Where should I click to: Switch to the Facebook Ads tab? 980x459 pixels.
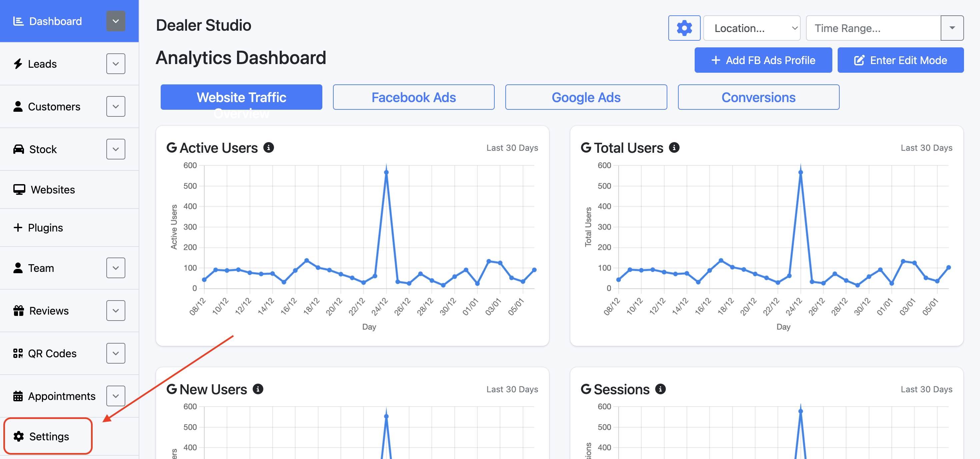(414, 97)
